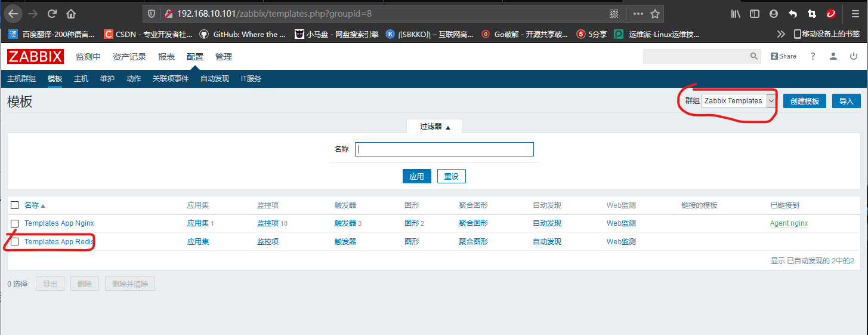Toggle the sidebar view icon
The image size is (868, 335).
coord(755,13)
